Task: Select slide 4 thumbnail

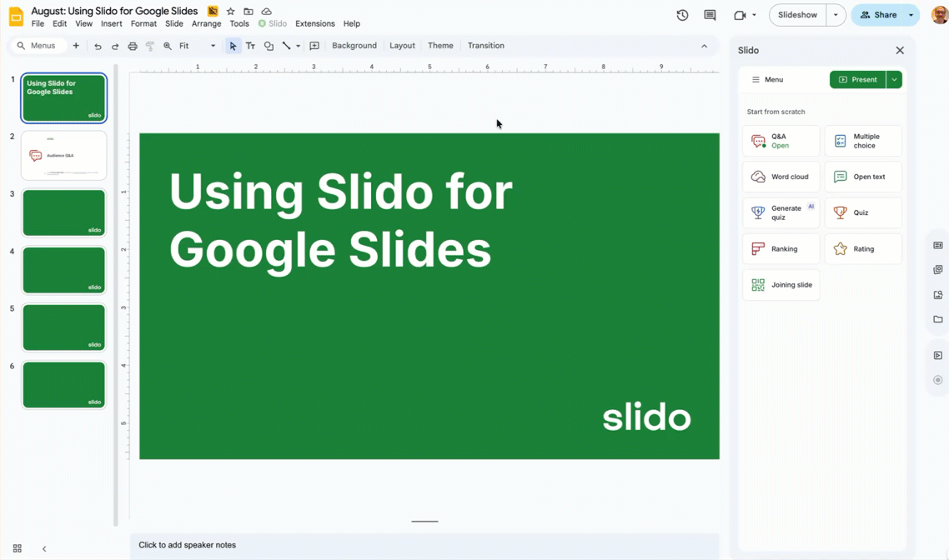Action: tap(63, 270)
